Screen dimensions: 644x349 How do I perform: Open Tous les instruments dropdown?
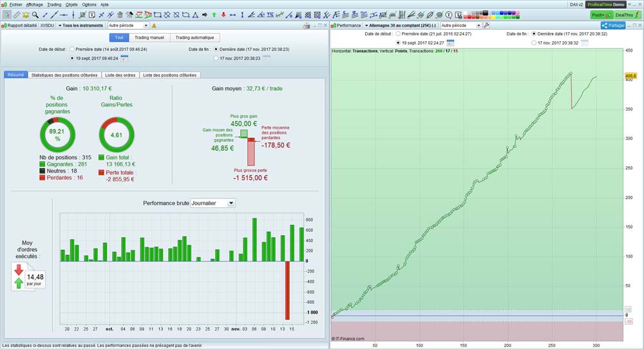(80, 26)
